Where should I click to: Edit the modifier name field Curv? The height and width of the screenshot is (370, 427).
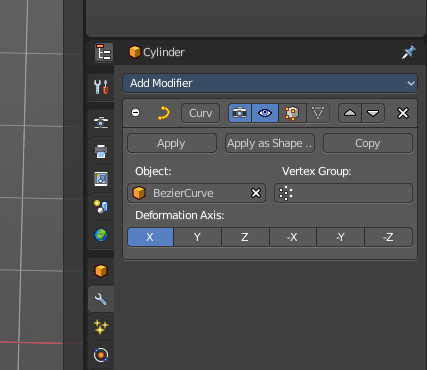point(200,113)
